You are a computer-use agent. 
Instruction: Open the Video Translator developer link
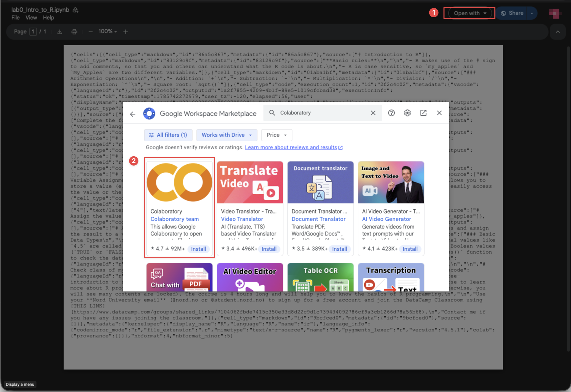pos(242,219)
